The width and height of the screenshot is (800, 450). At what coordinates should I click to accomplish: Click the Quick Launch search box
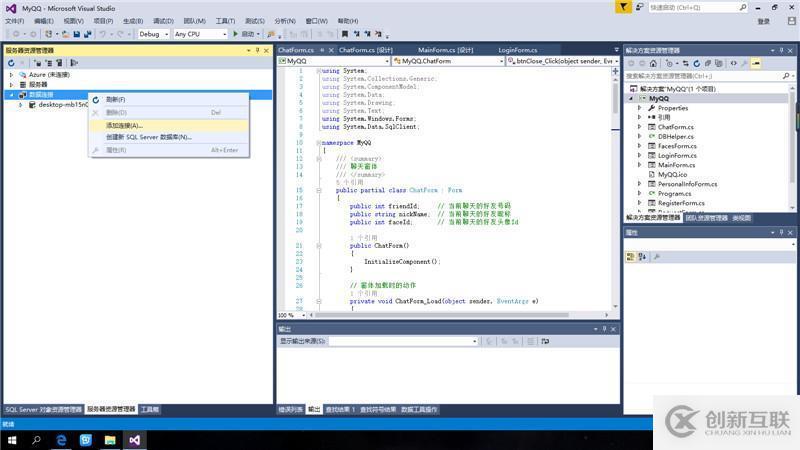[x=697, y=8]
